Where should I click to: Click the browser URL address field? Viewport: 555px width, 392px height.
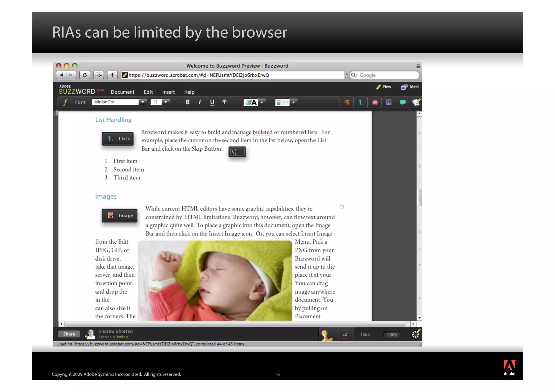233,75
